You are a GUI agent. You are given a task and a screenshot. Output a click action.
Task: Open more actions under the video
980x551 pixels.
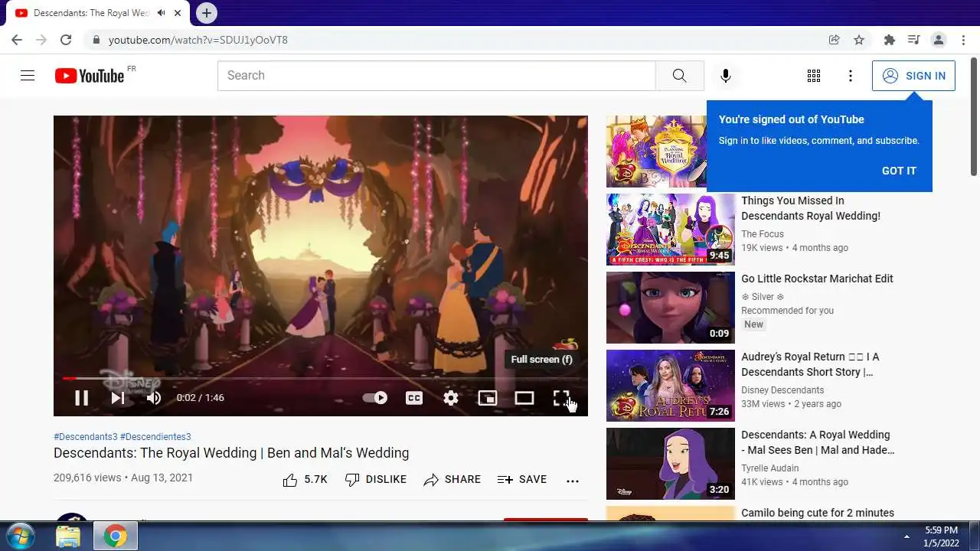pos(573,481)
